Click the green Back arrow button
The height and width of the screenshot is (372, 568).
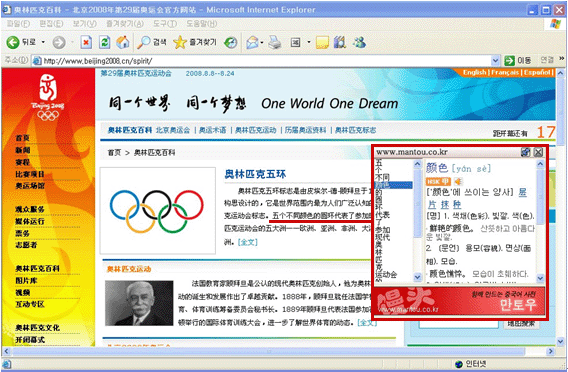pos(13,42)
